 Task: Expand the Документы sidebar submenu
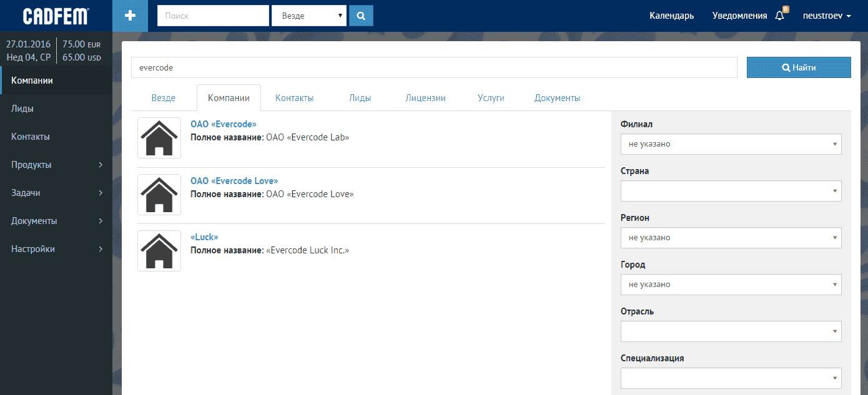click(x=56, y=221)
